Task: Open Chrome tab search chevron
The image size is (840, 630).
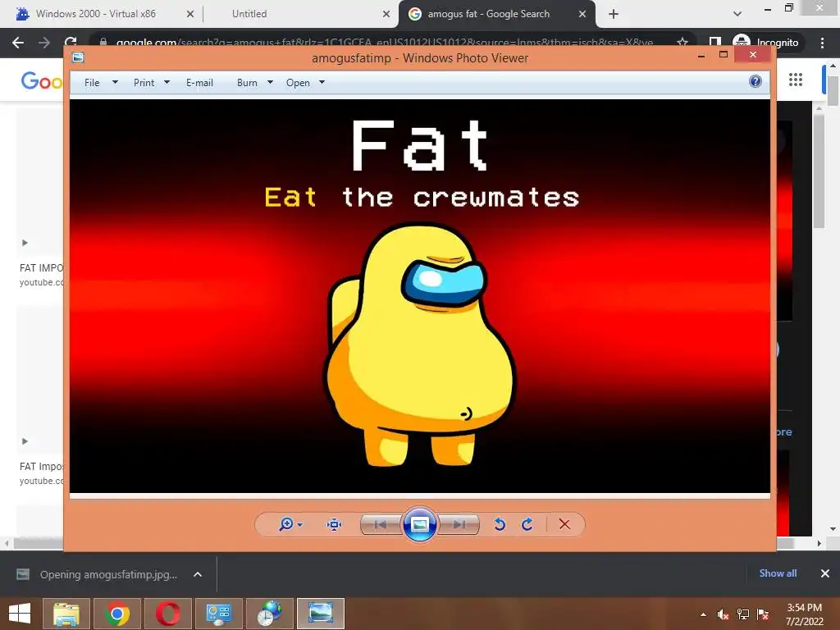Action: click(x=737, y=13)
